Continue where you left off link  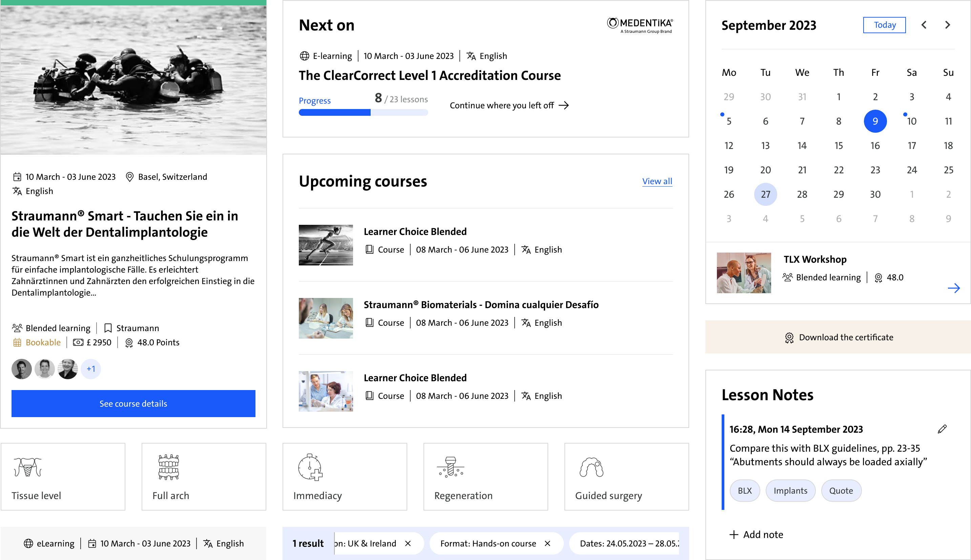tap(509, 105)
